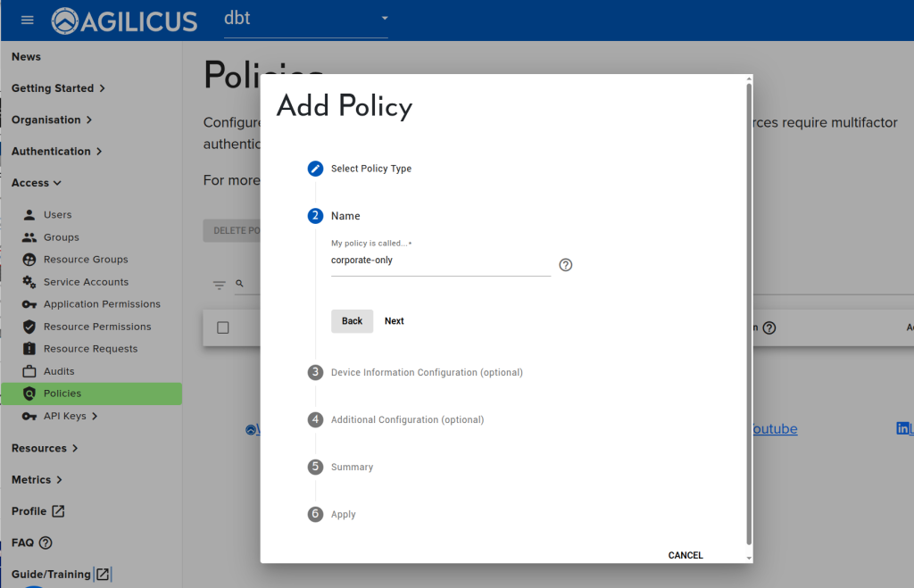Click the help icon beside the policy name field
Screen dimensions: 914x588
(x=565, y=264)
